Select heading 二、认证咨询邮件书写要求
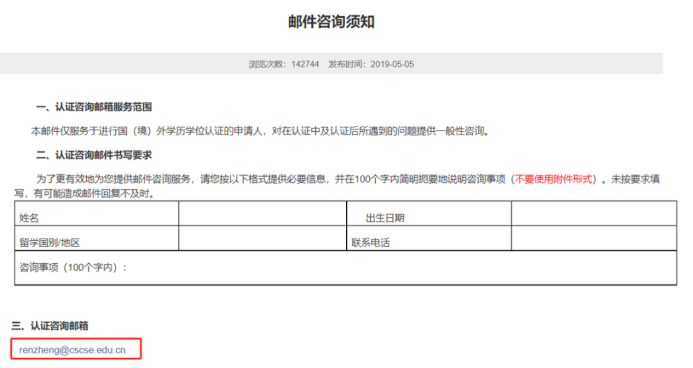This screenshot has width=693, height=368. (x=94, y=155)
